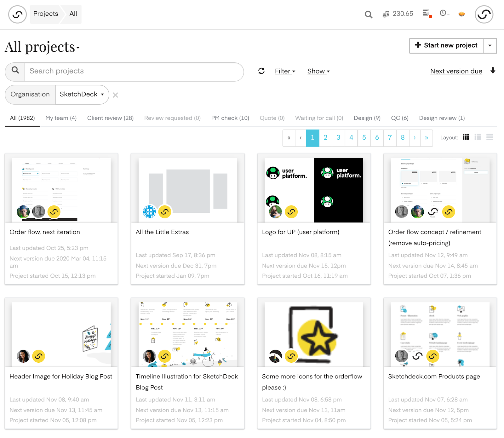The height and width of the screenshot is (438, 504).
Task: Select the Design review (1) tab
Action: [x=442, y=118]
